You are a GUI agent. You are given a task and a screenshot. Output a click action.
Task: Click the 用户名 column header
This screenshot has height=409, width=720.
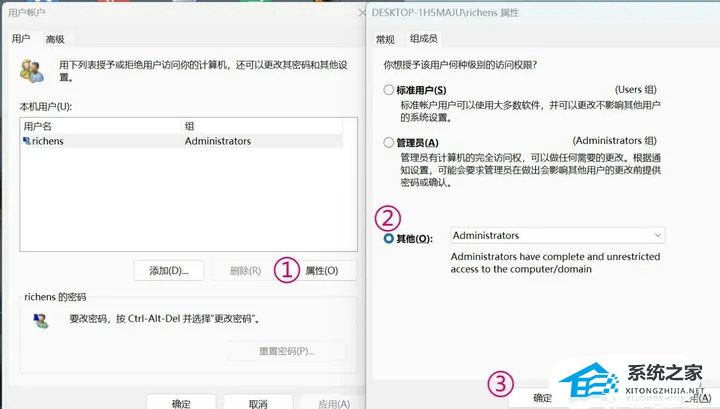(x=101, y=126)
